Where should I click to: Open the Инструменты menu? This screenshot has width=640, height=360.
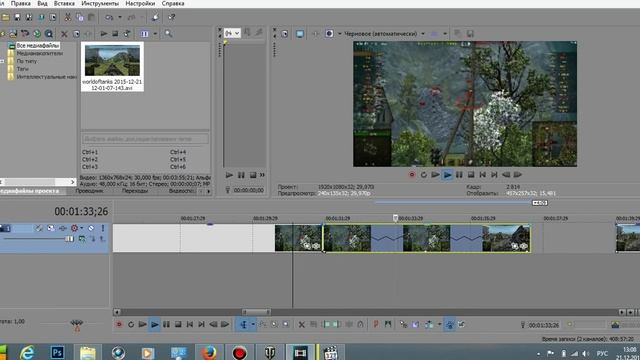(x=100, y=3)
